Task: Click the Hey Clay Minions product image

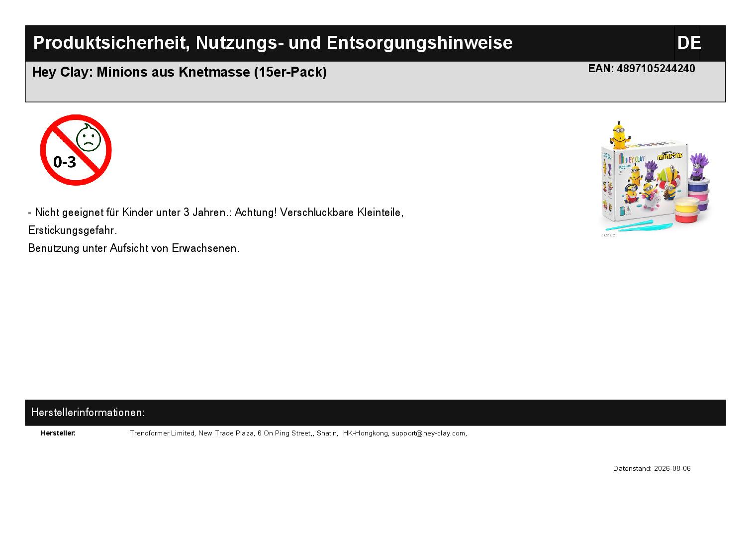Action: 656,178
